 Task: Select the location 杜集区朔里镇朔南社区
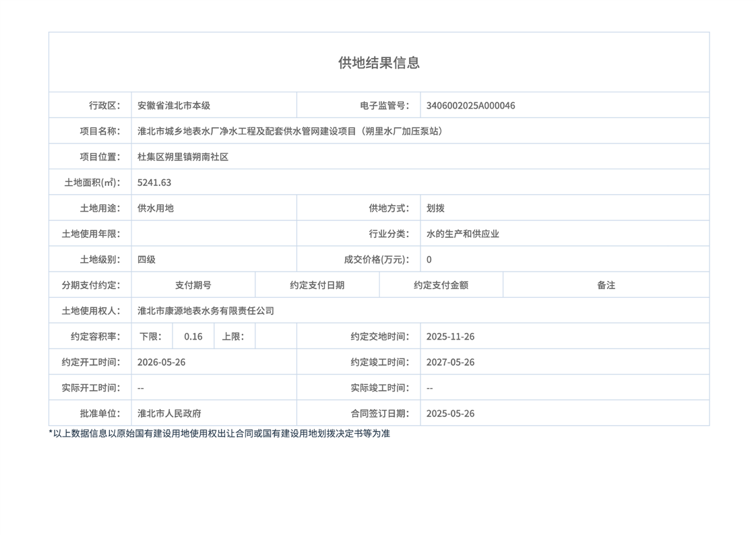point(183,156)
